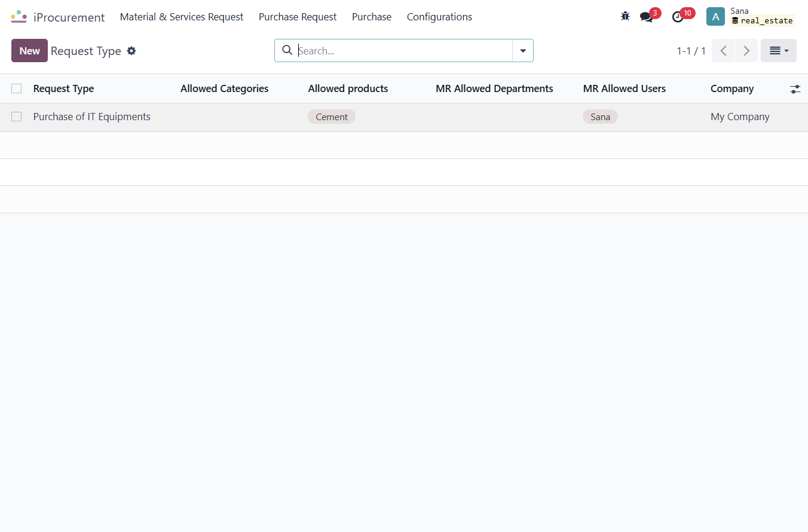808x532 pixels.
Task: Open the Configurations menu
Action: click(439, 17)
